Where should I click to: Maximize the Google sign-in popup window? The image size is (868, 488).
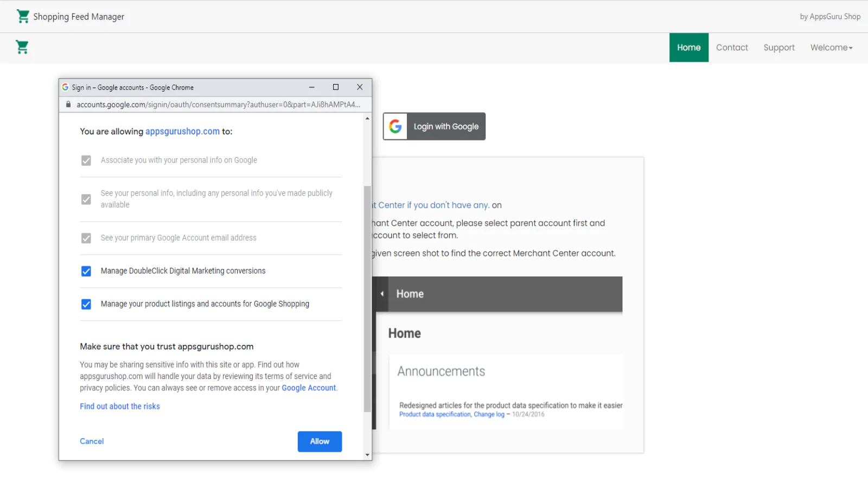(336, 87)
